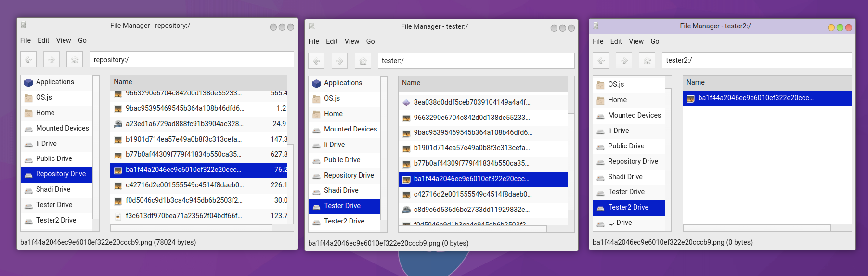Click window icon in repository title bar

(24, 26)
